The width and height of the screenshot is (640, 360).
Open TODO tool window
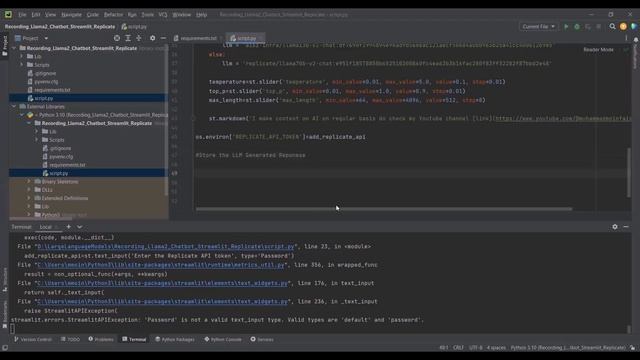click(x=70, y=339)
